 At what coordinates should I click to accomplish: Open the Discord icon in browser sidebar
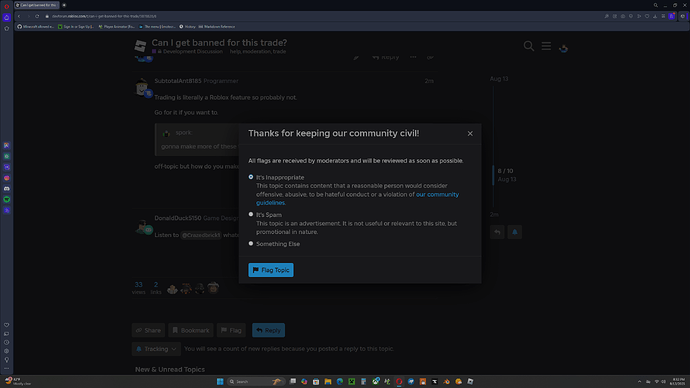click(x=7, y=189)
